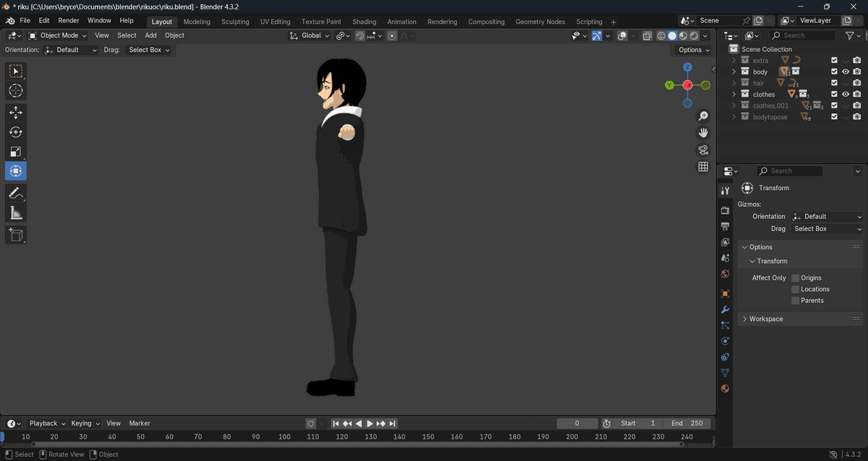Select the Scale tool
The image size is (868, 461).
[16, 152]
